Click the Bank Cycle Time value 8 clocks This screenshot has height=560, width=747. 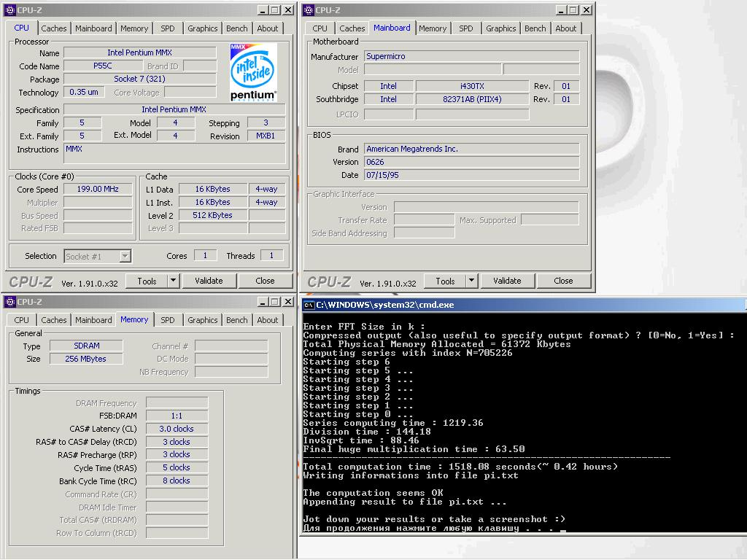coord(177,481)
